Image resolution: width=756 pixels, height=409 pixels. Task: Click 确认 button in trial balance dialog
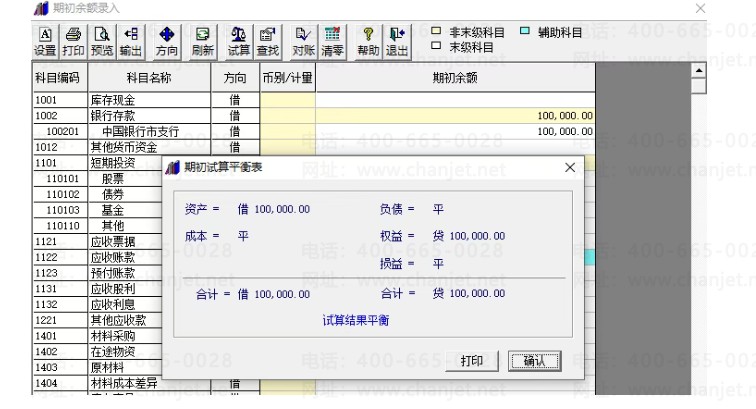tap(534, 361)
